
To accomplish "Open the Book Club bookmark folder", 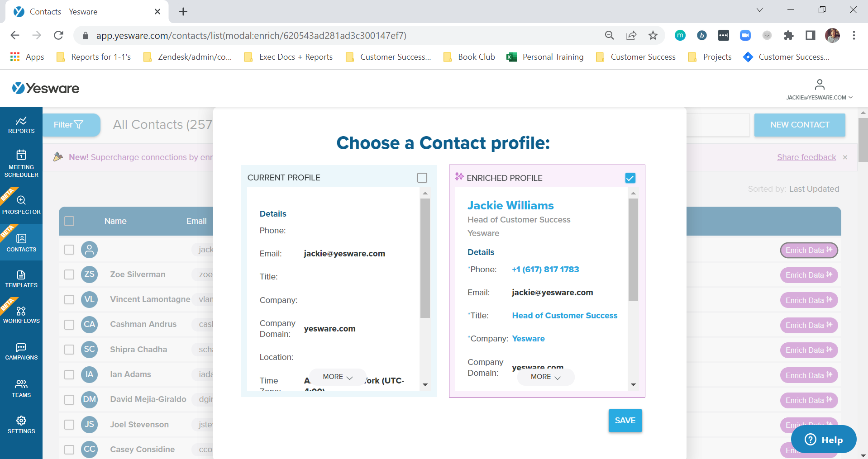I will pyautogui.click(x=469, y=57).
